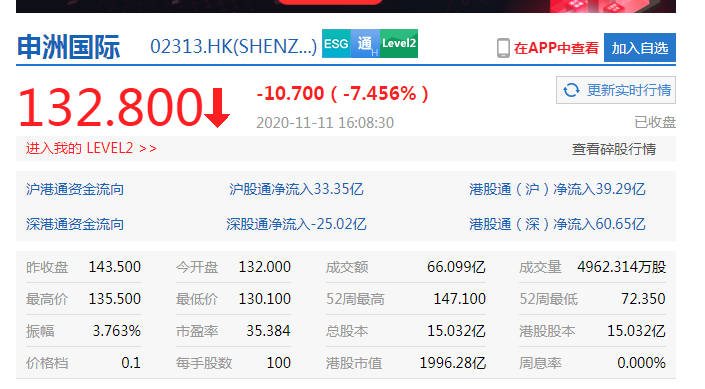Click the change value -10.700 (-7.456%)
The width and height of the screenshot is (705, 389).
342,94
